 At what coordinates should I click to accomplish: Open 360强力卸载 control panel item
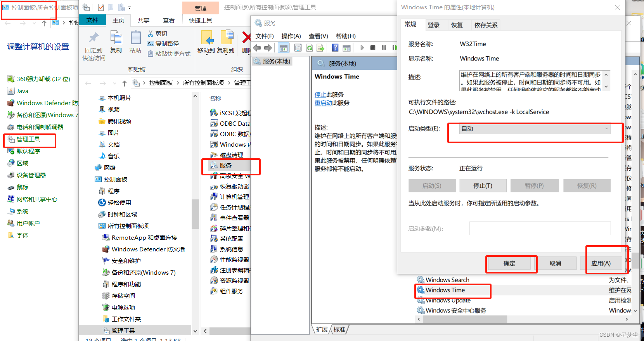point(39,79)
